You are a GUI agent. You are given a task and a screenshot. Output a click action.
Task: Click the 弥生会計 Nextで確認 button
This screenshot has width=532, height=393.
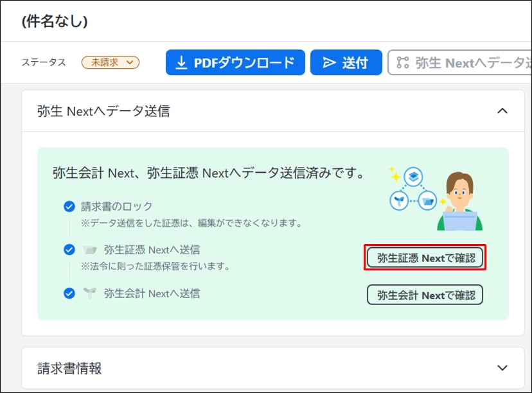[x=425, y=295]
